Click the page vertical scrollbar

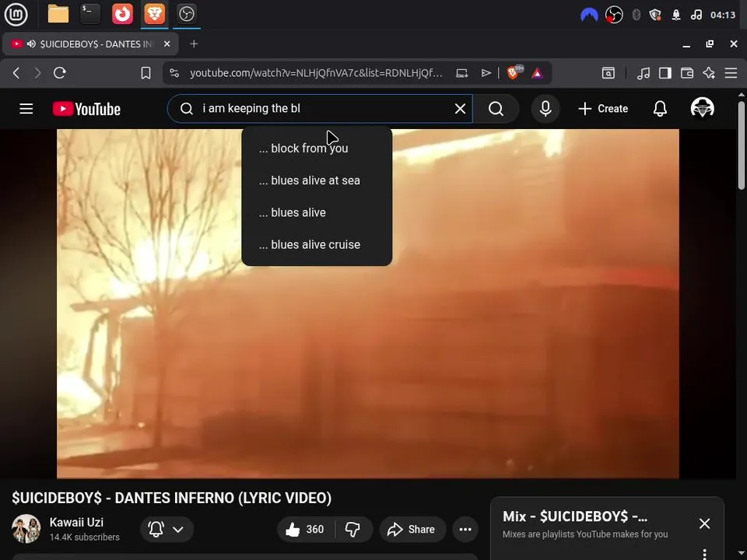(741, 145)
